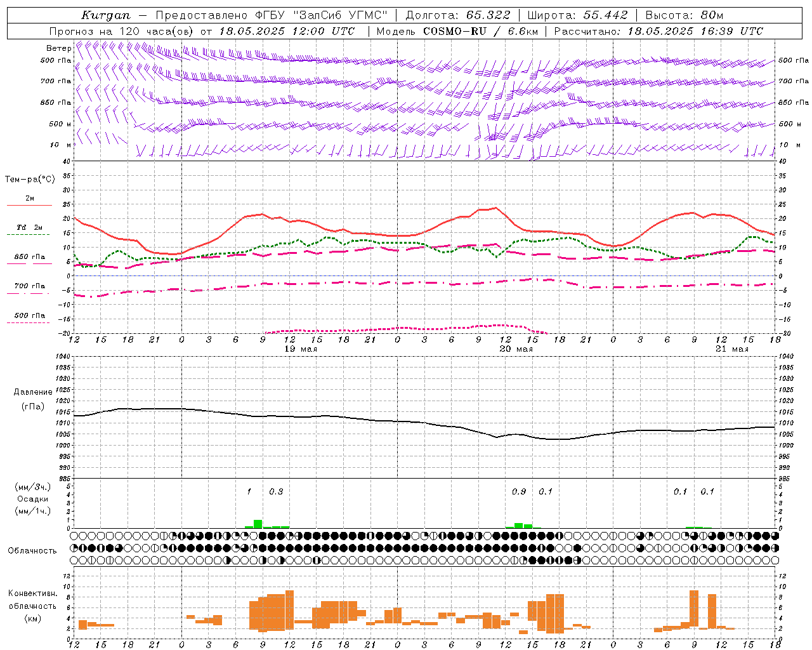This screenshot has height=650, width=812.
Task: Click the '(мм/3ч.)' precipitation unit label
Action: (33, 487)
